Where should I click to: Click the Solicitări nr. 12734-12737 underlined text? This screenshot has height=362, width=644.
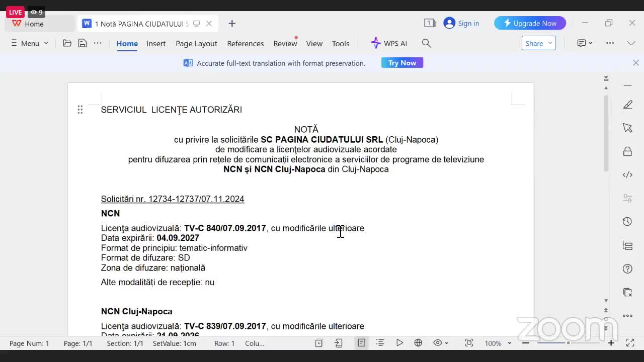click(173, 199)
